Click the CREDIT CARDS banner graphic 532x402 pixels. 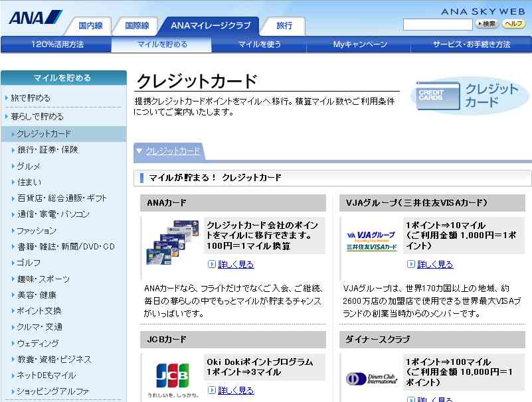(470, 96)
